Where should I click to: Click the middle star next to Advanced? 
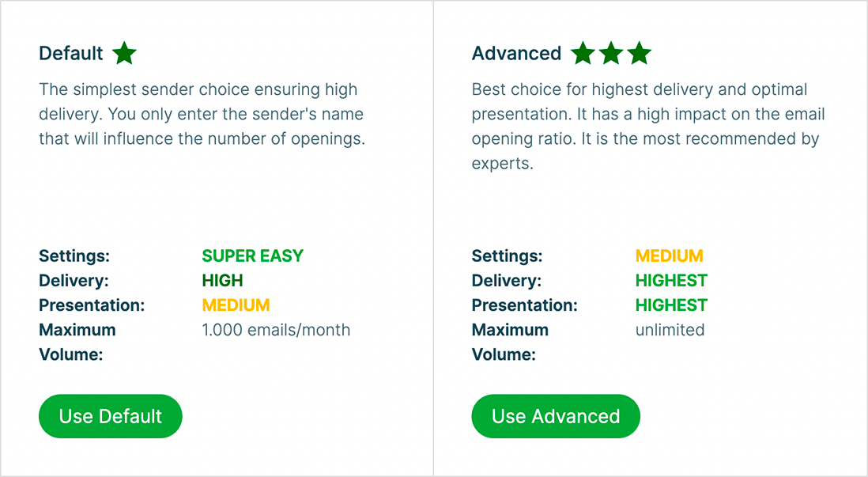(x=611, y=54)
